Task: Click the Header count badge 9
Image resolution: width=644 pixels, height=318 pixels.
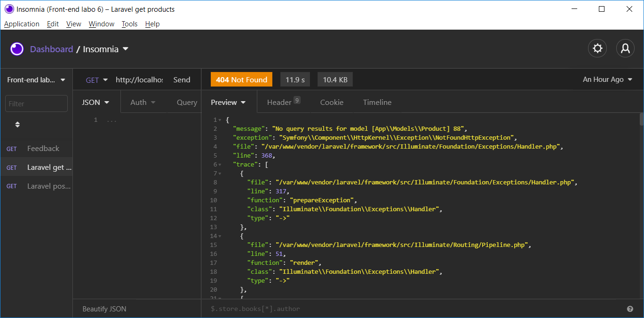Action: point(297,100)
